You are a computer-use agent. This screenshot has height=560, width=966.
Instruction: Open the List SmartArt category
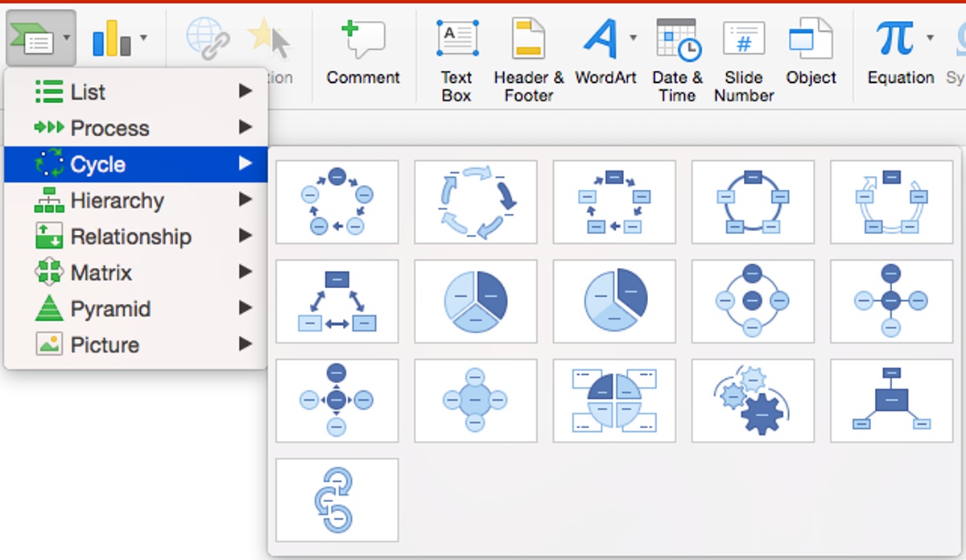pyautogui.click(x=135, y=92)
